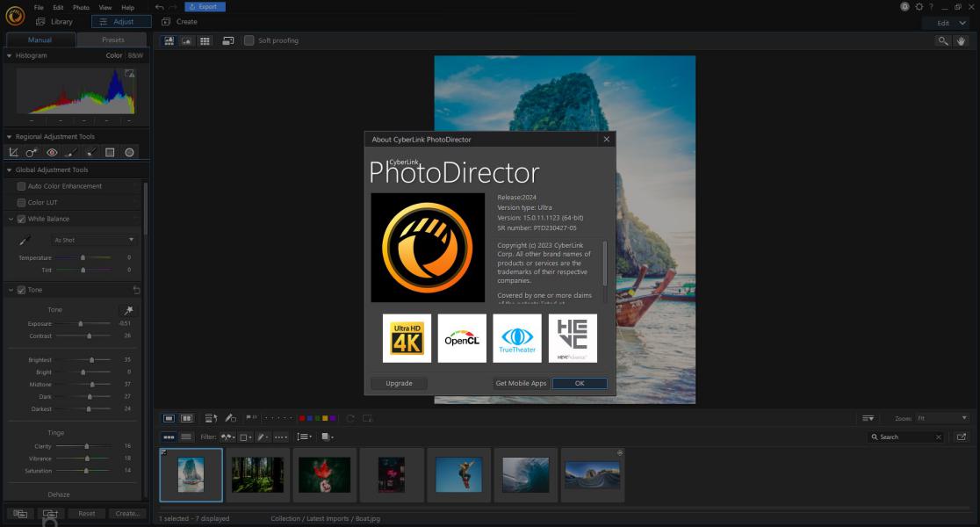Open the Zoom Fit dropdown
The image size is (980, 527).
click(942, 418)
